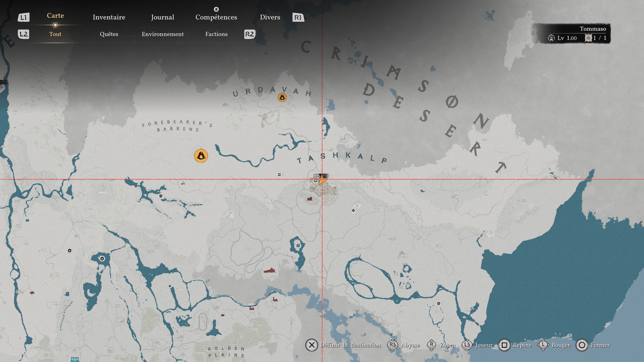Viewport: 644px width, 362px height.
Task: Click the Zoom prompt label
Action: click(x=447, y=345)
